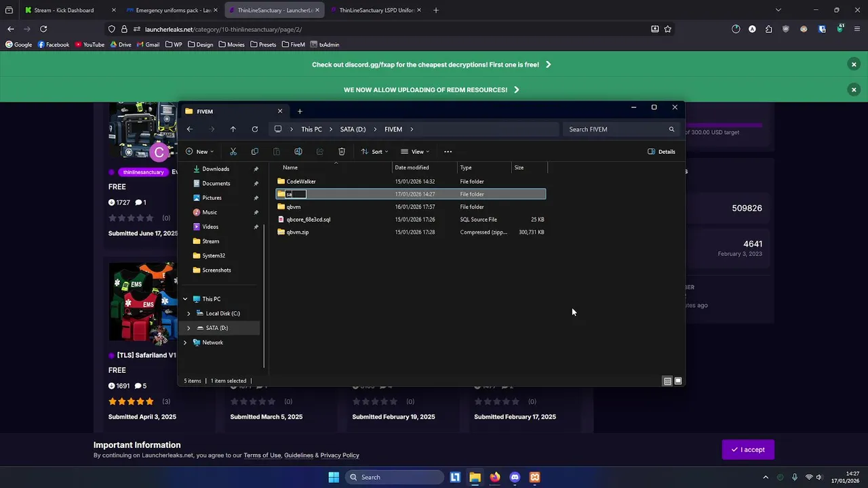This screenshot has height=488, width=868.
Task: Open the Presets bookmarks folder
Action: (262, 45)
